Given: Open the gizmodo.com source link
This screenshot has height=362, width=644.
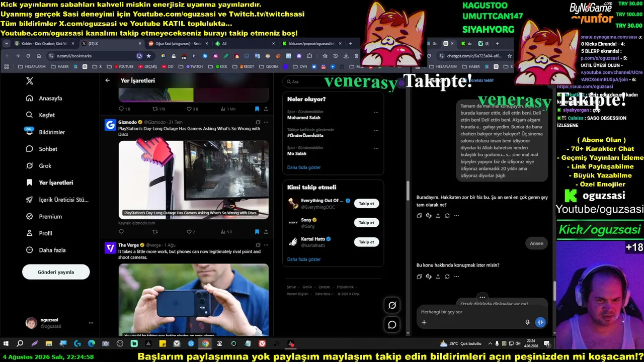Looking at the screenshot, I should [x=137, y=223].
